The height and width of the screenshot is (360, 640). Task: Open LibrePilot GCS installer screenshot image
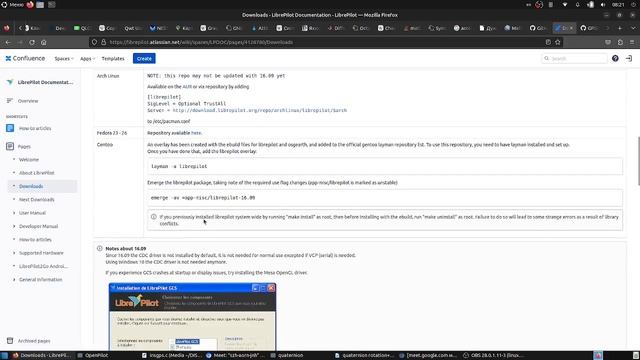[192, 317]
